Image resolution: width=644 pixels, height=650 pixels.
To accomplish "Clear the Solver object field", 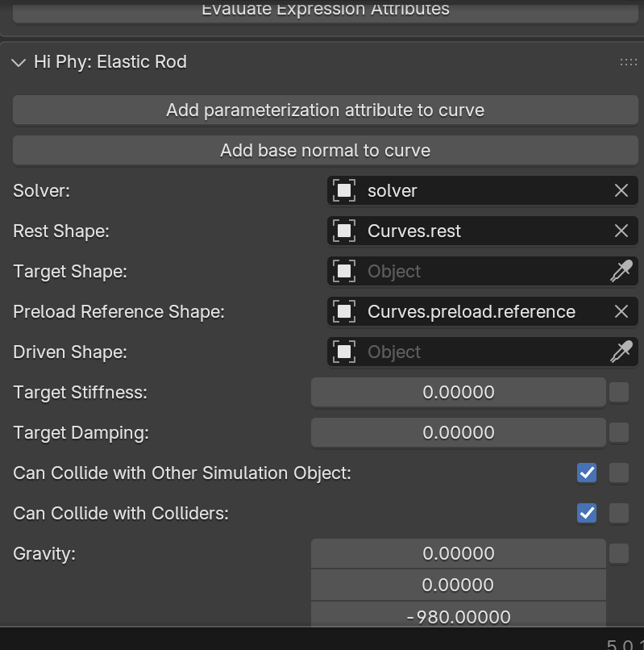I will (x=621, y=190).
